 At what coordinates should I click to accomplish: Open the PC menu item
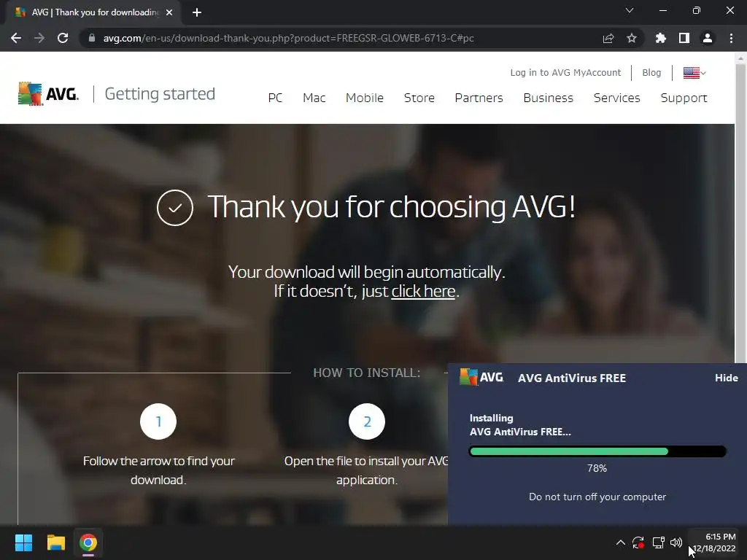[x=275, y=98]
